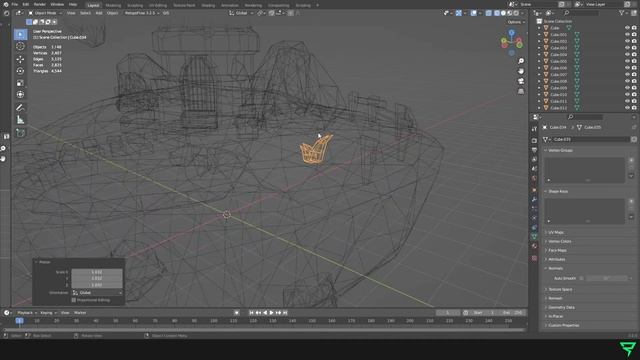Screen dimensions: 640x360
Task: Select the Move tool
Action: [20, 59]
